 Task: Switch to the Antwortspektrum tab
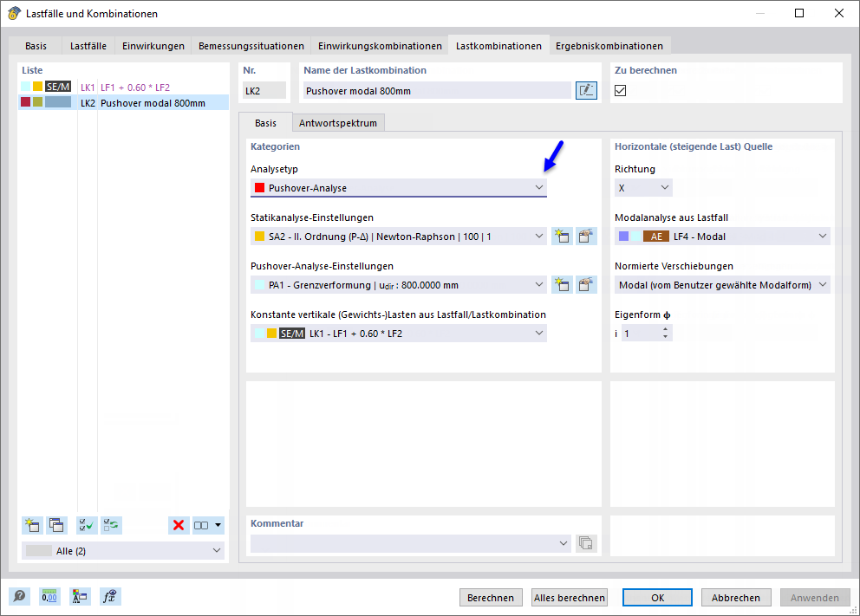click(x=338, y=122)
